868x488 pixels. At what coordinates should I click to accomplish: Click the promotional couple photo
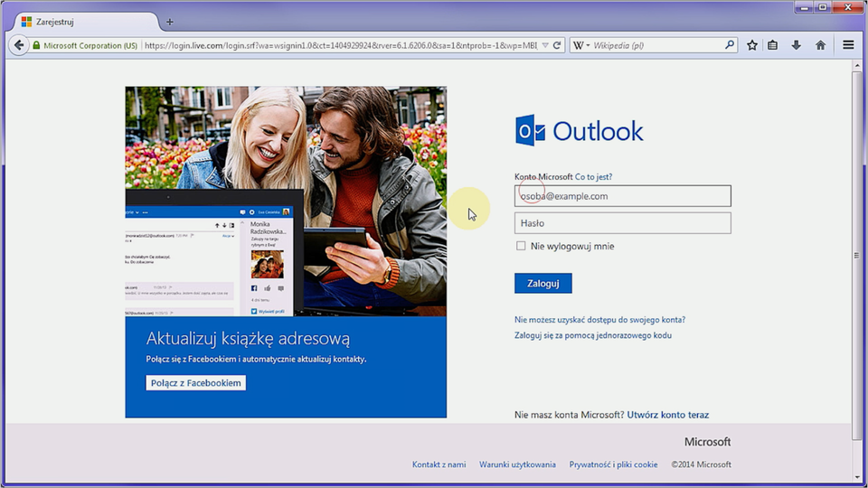286,202
